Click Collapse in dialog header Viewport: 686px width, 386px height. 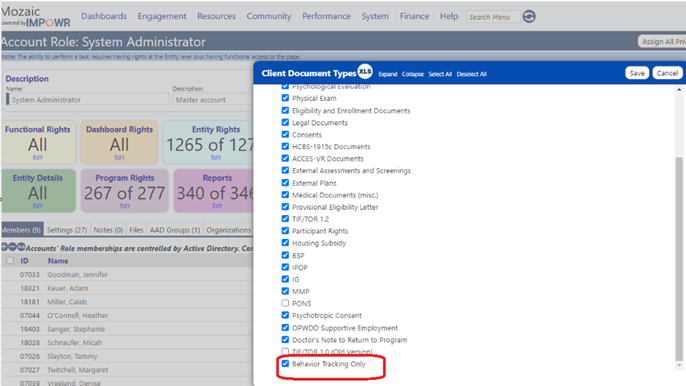(x=413, y=74)
